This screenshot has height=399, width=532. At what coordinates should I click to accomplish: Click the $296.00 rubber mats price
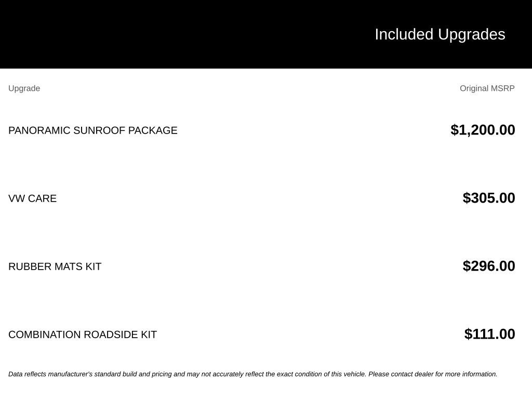[489, 266]
